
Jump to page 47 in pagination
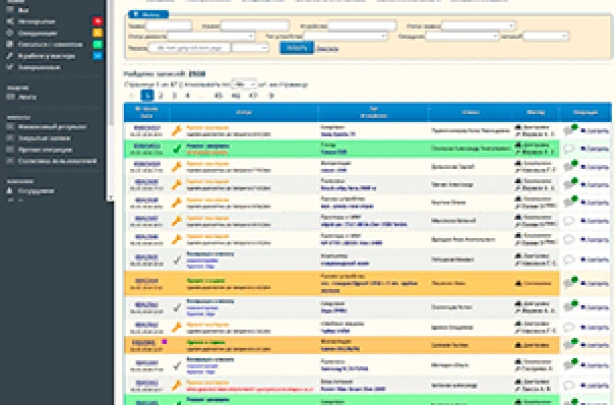250,95
